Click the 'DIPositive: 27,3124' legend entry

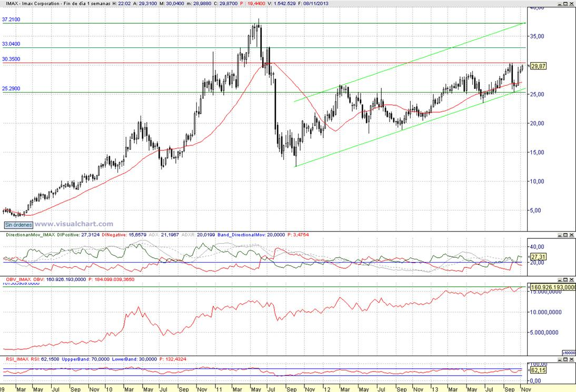(x=78, y=235)
